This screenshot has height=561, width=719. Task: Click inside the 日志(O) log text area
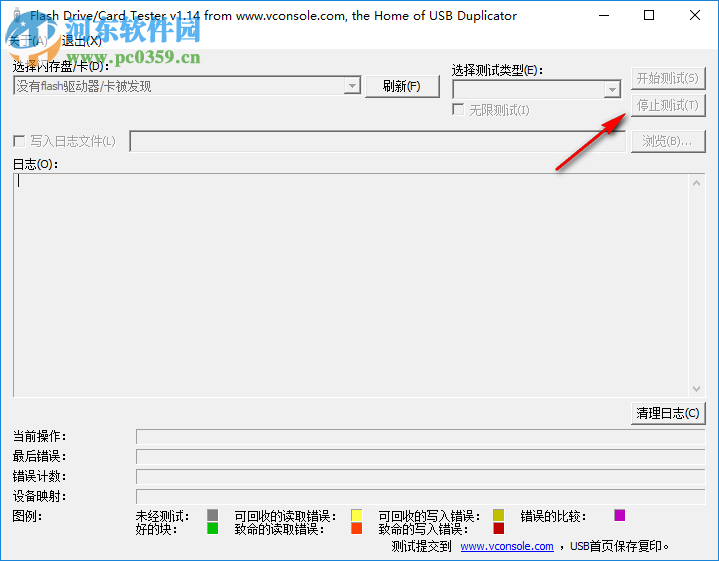pos(351,285)
